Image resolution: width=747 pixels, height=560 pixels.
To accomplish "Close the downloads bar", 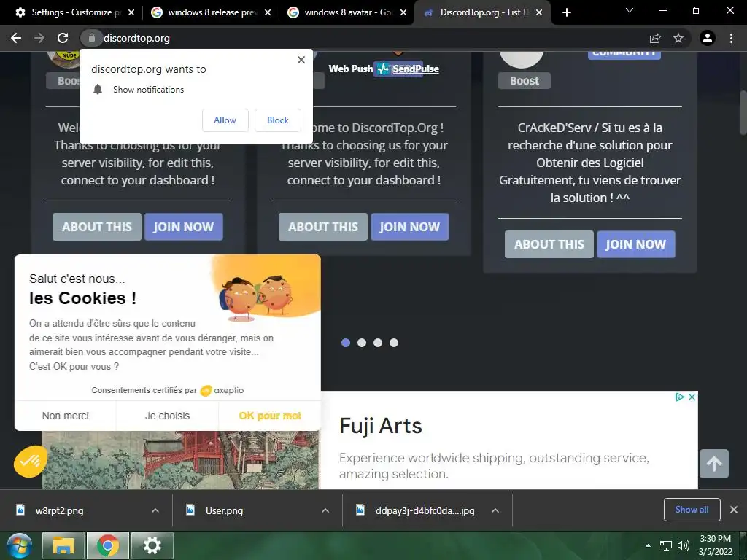I will (734, 510).
